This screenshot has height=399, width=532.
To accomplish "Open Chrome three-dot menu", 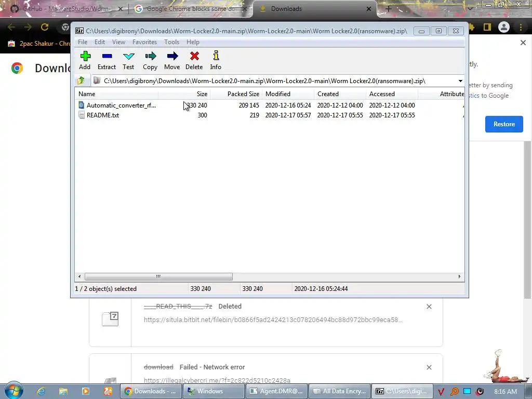I will [521, 27].
